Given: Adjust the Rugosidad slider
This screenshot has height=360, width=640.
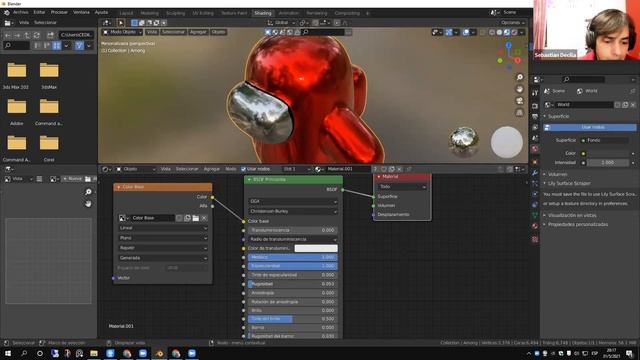Looking at the screenshot, I should tap(293, 284).
